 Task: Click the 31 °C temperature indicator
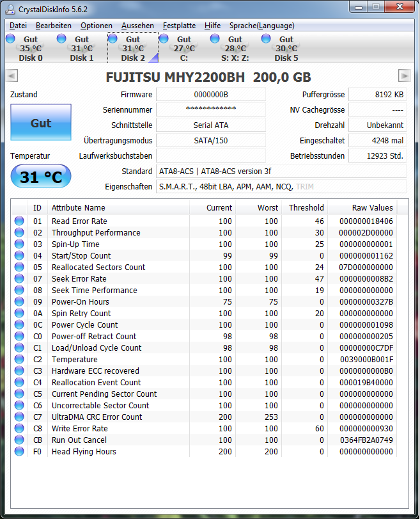coord(41,177)
